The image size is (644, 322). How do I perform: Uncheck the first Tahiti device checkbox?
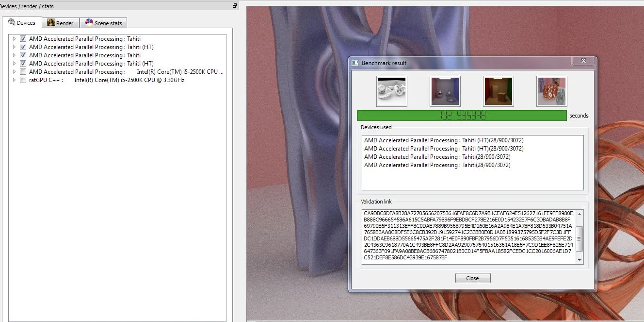click(23, 39)
